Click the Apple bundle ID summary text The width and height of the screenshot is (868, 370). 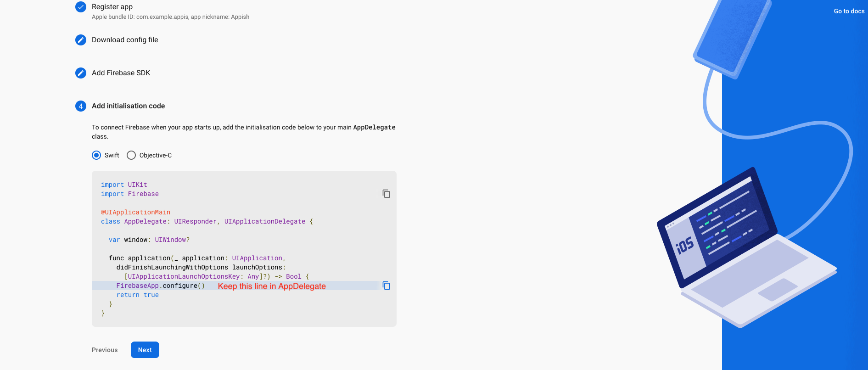tap(170, 17)
